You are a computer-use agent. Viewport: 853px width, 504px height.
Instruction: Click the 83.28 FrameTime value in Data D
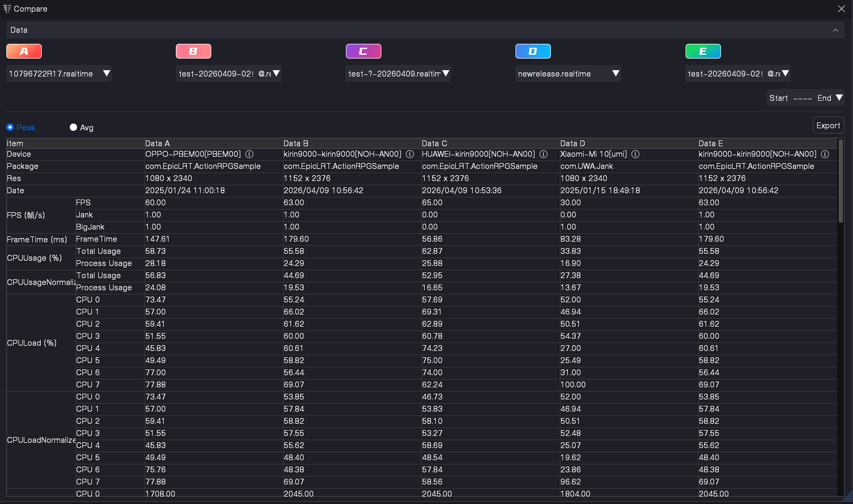tap(570, 239)
